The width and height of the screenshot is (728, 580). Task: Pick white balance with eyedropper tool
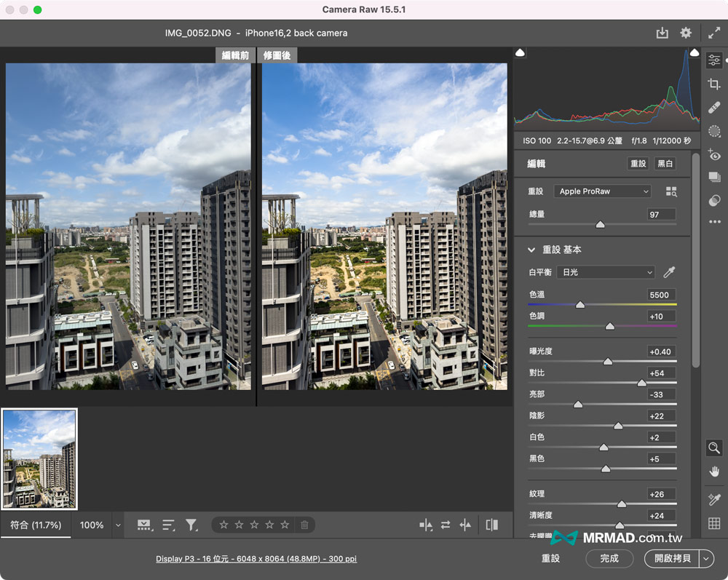pyautogui.click(x=669, y=272)
